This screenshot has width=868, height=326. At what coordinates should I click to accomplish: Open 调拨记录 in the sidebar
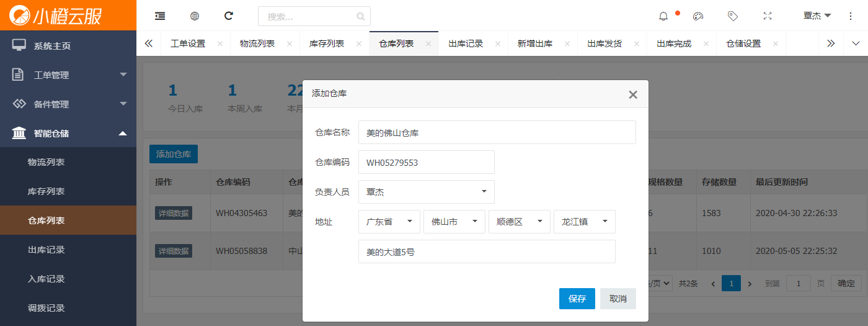pyautogui.click(x=68, y=308)
